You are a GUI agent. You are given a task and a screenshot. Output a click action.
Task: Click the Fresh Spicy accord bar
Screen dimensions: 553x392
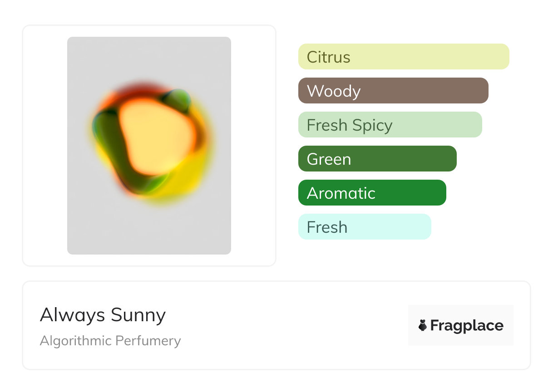tap(390, 125)
